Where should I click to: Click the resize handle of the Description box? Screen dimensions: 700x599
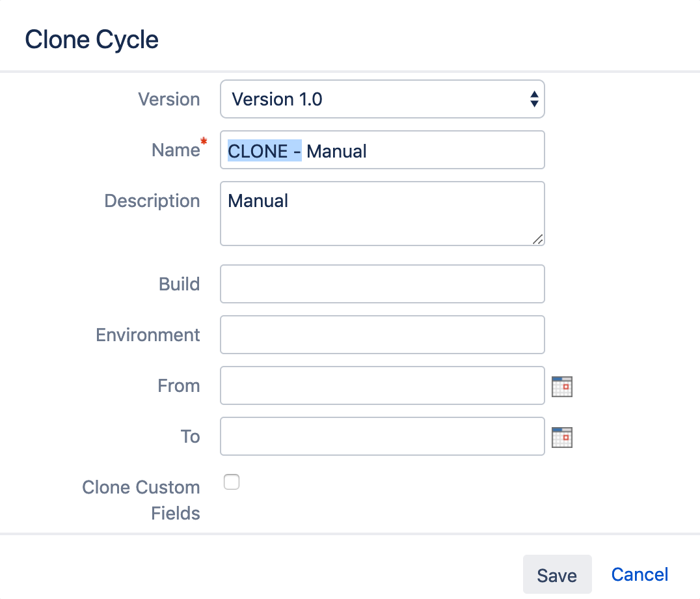(x=539, y=240)
